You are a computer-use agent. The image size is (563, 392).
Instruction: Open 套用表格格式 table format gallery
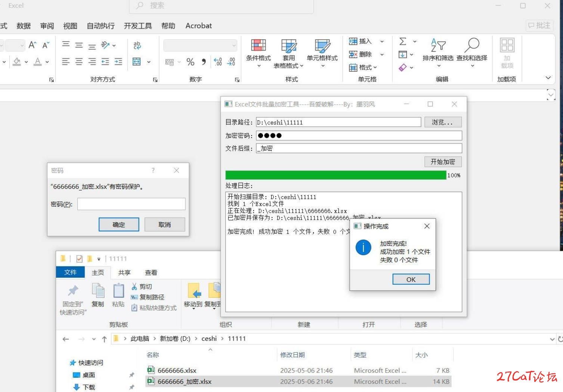pyautogui.click(x=288, y=53)
